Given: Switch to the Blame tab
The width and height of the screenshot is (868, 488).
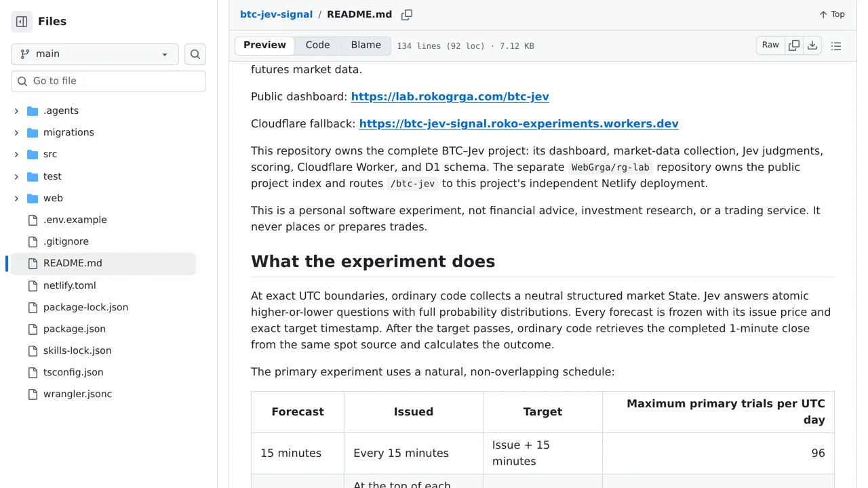Looking at the screenshot, I should (366, 45).
